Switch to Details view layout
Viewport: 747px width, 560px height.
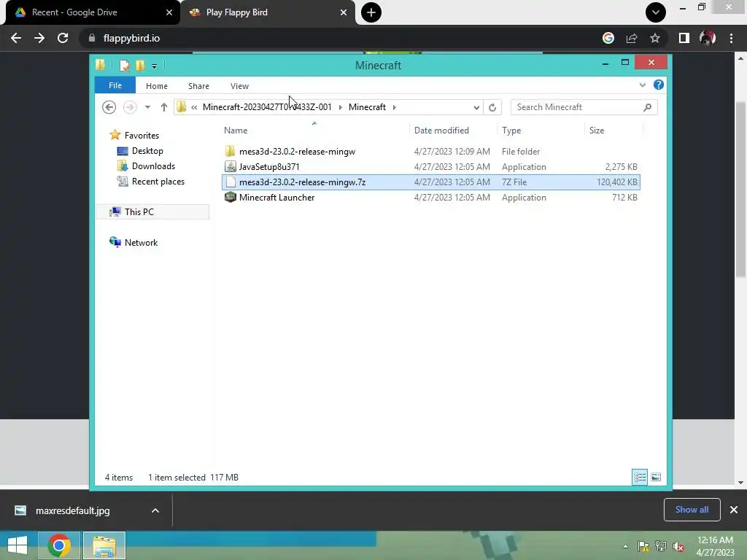coord(639,477)
